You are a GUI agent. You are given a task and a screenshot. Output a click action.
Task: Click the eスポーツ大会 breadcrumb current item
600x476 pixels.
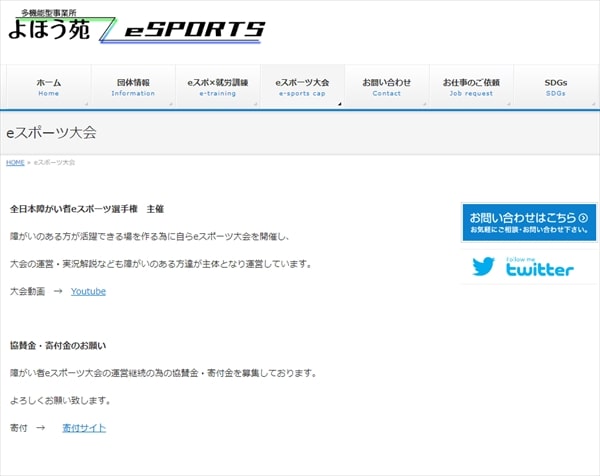tap(54, 162)
